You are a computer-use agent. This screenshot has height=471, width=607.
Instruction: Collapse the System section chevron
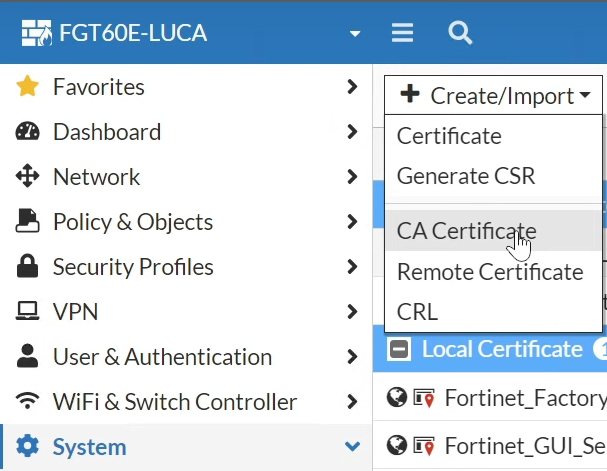click(x=352, y=446)
